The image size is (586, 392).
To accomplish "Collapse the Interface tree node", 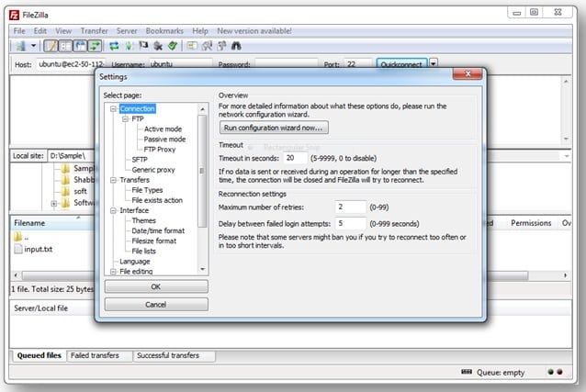I will coord(113,211).
